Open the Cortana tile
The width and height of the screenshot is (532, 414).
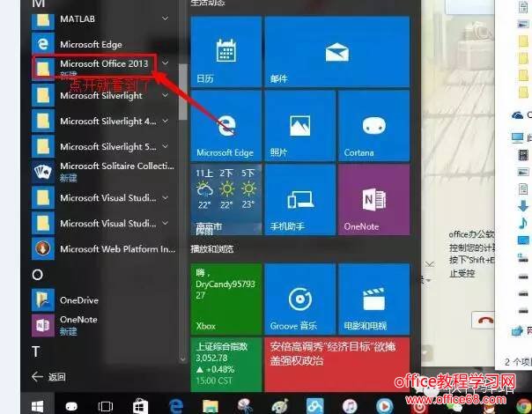pos(373,126)
